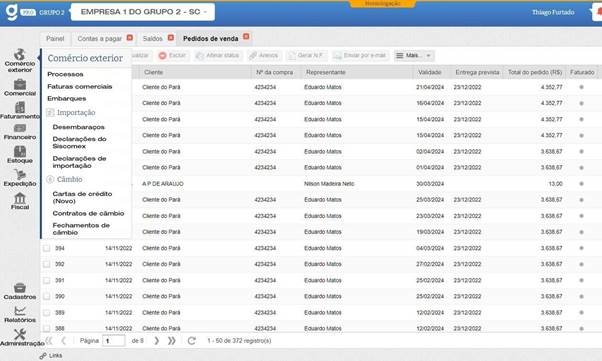The height and width of the screenshot is (361, 602).
Task: Click the refresh icon in pagination bar
Action: pyautogui.click(x=191, y=341)
